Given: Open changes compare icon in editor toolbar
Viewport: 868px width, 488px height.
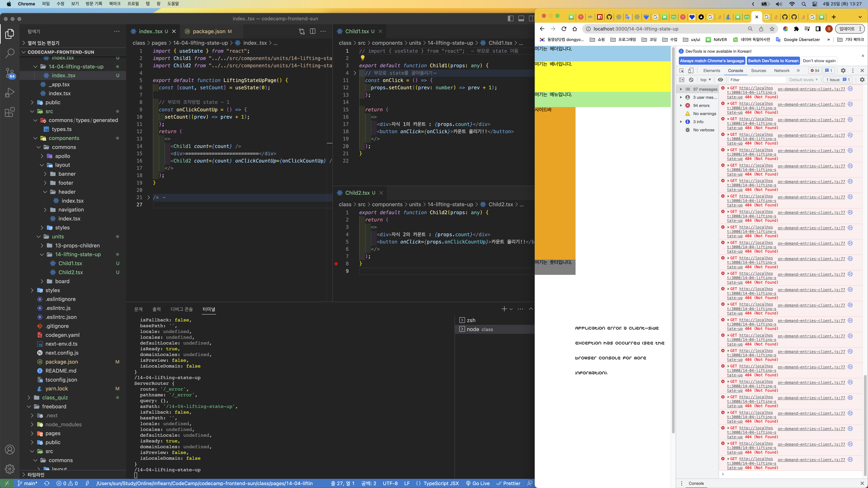Looking at the screenshot, I should (302, 31).
